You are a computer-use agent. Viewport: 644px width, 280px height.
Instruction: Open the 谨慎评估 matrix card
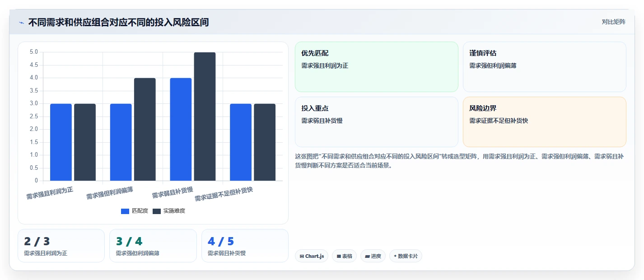point(545,67)
